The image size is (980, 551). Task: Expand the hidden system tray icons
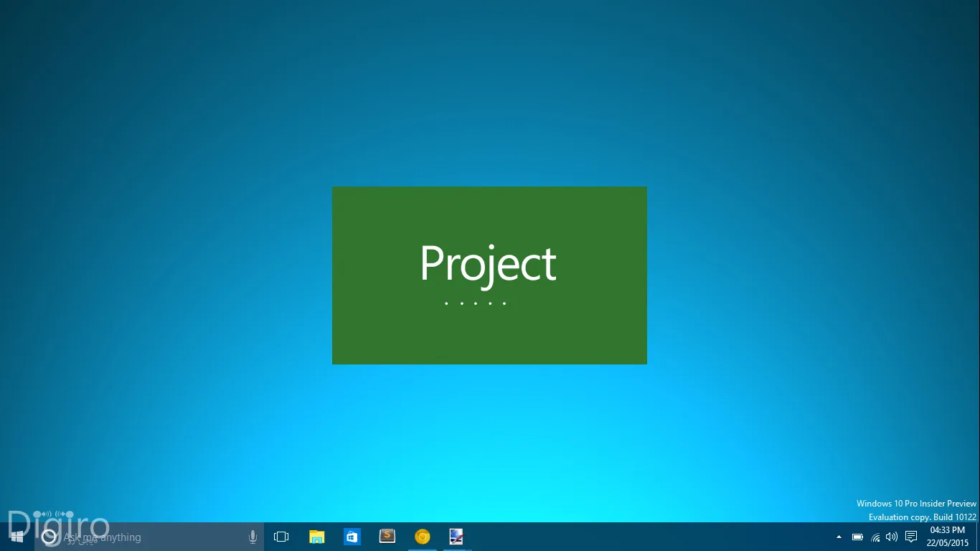[x=839, y=537]
